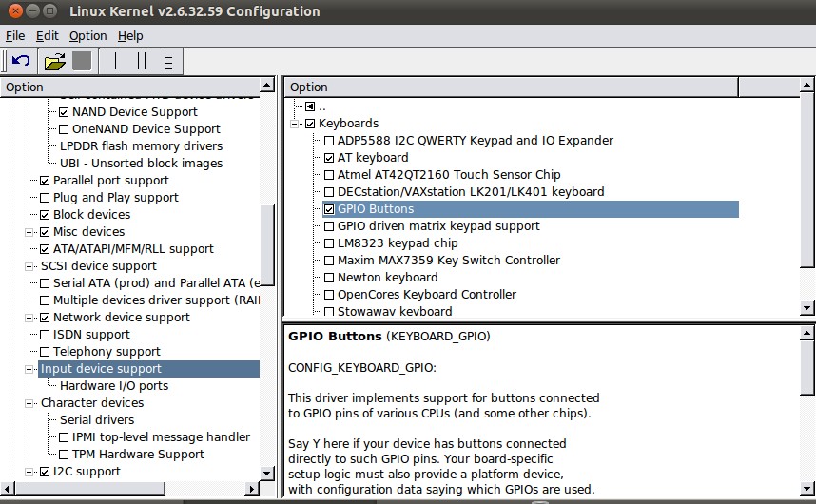816x504 pixels.
Task: Click left pane vertical scrollbar thumb
Action: (x=267, y=244)
